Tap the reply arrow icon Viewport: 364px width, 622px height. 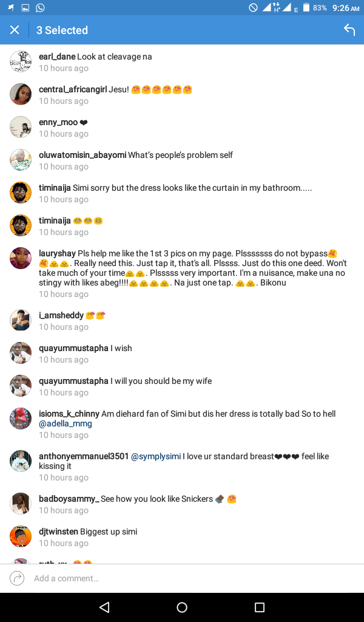pos(349,30)
